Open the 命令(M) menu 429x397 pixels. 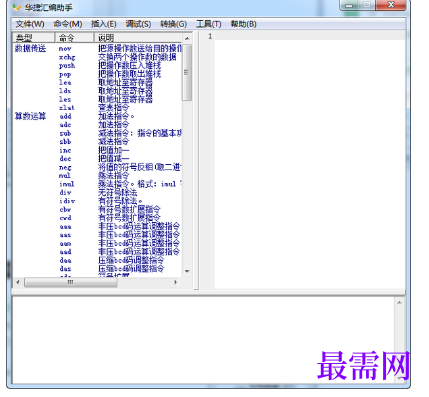68,24
